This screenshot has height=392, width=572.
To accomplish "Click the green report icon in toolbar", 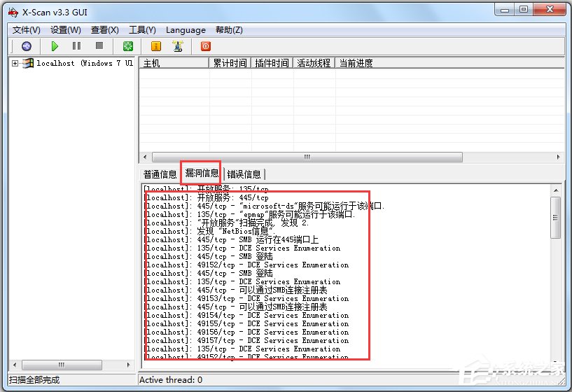I will point(128,46).
